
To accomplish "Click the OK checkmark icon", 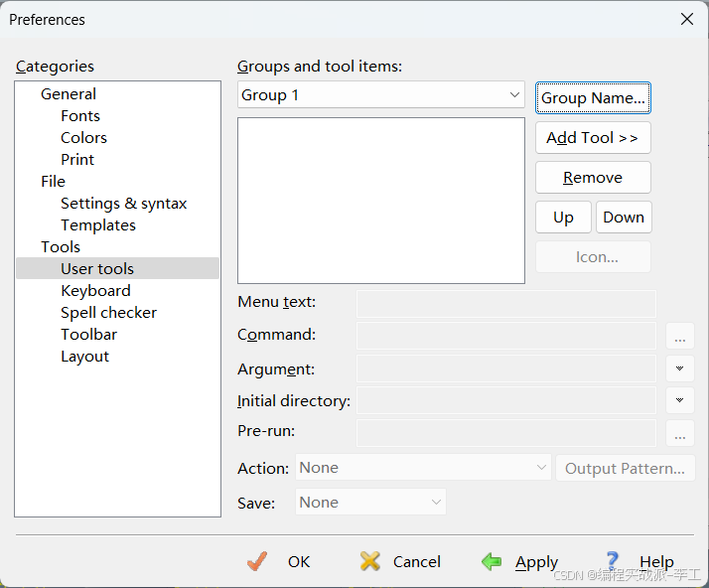I will click(x=257, y=561).
